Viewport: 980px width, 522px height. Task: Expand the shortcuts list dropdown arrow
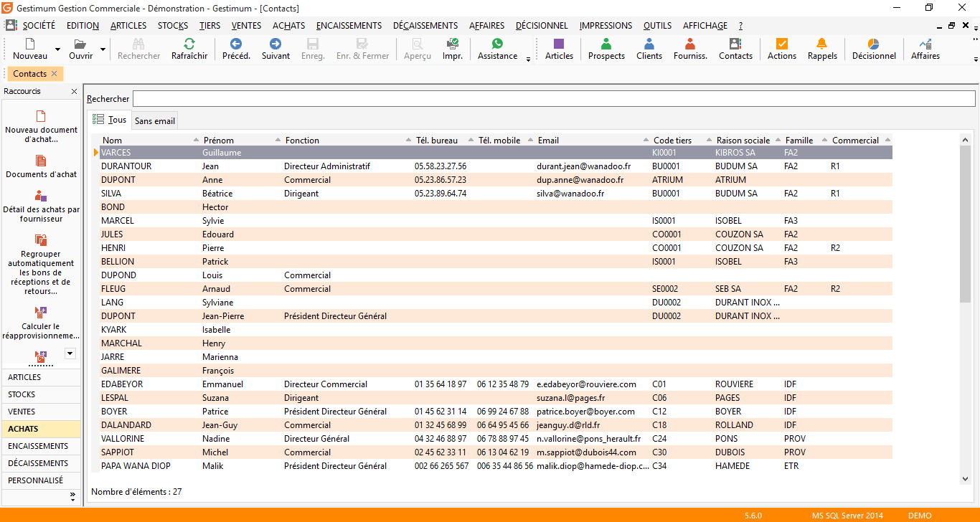click(70, 353)
